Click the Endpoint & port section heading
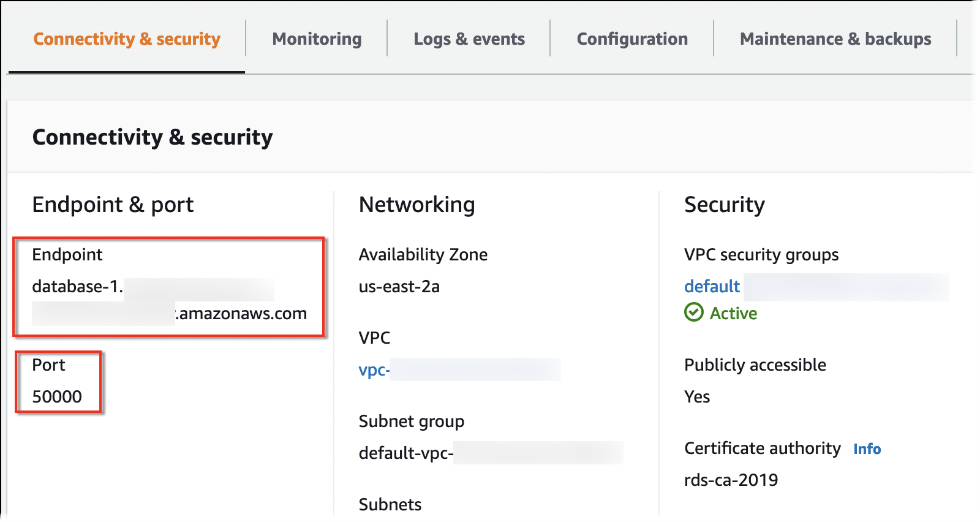980x522 pixels. tap(113, 205)
